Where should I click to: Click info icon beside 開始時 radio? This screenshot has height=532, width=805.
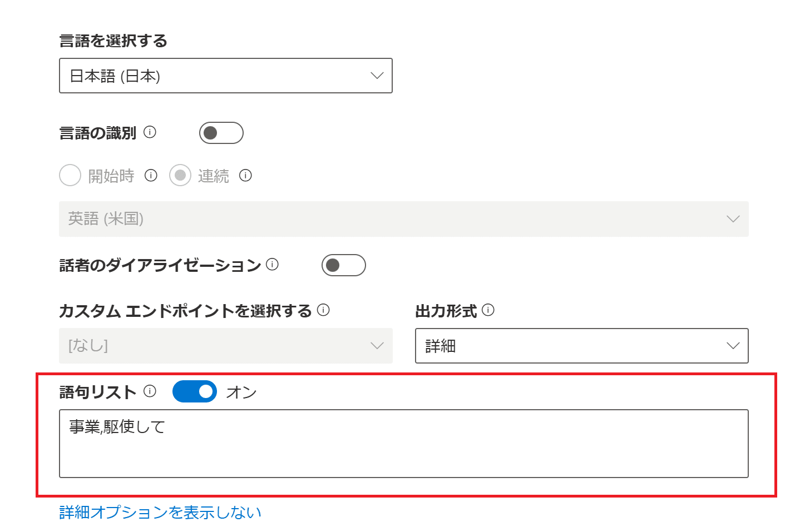[151, 176]
